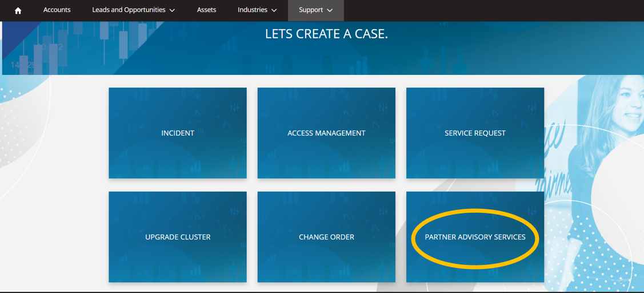Open the Change Order case tile
This screenshot has width=644, height=293.
326,237
